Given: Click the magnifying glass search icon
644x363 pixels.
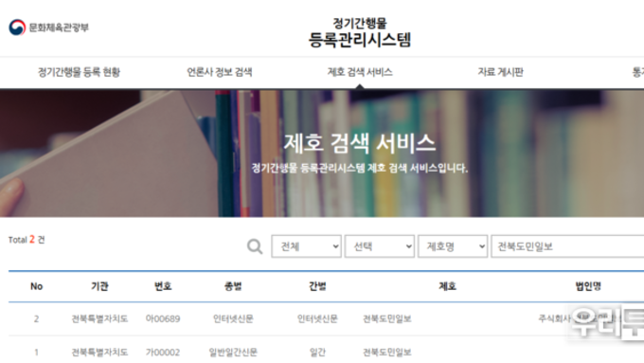Looking at the screenshot, I should [255, 246].
